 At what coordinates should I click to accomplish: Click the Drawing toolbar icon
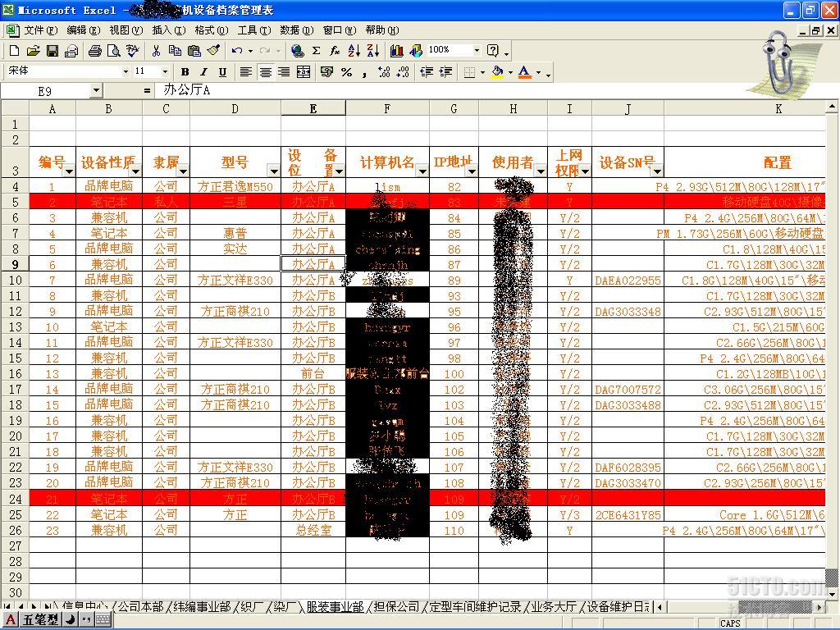point(416,51)
